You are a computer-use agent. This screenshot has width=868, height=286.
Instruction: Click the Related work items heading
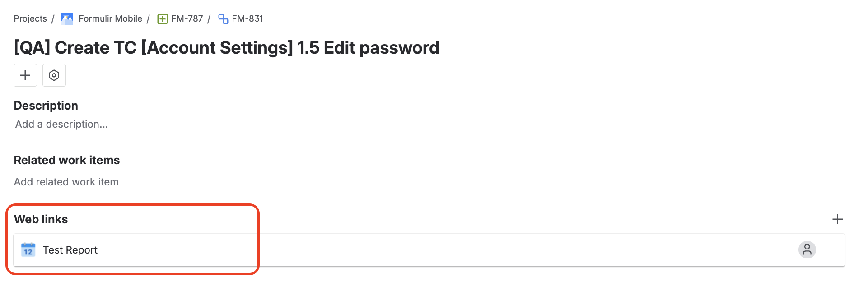click(67, 160)
